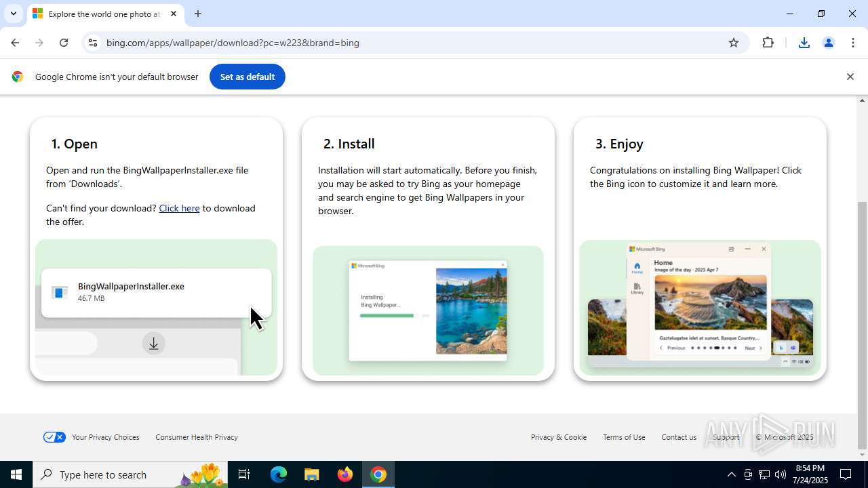
Task: Launch Firefox from the taskbar
Action: tap(345, 474)
